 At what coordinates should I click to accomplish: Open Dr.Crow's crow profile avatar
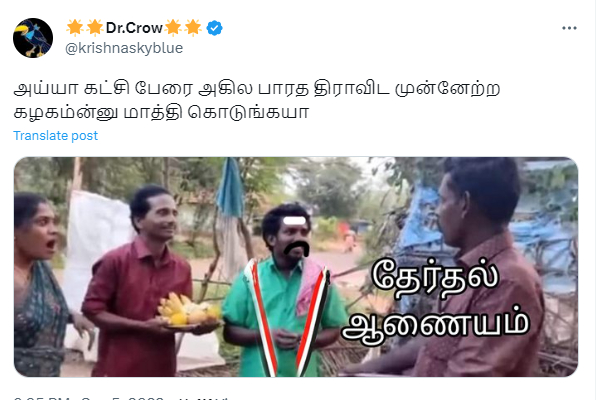tap(33, 38)
